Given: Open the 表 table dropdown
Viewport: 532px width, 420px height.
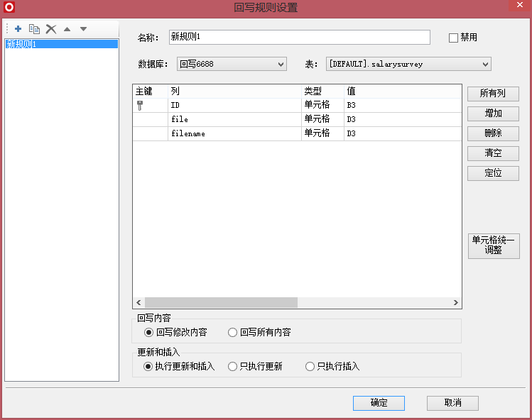Looking at the screenshot, I should [x=408, y=64].
